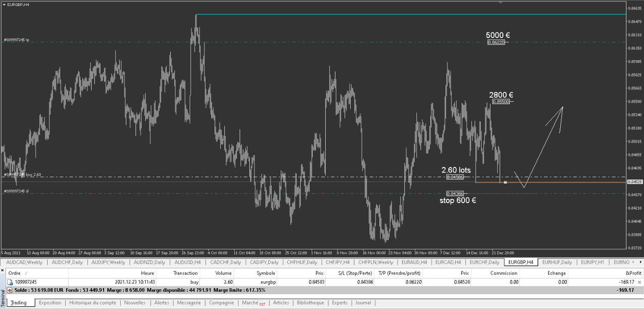Open the Exposition terminal tab

pyautogui.click(x=50, y=303)
